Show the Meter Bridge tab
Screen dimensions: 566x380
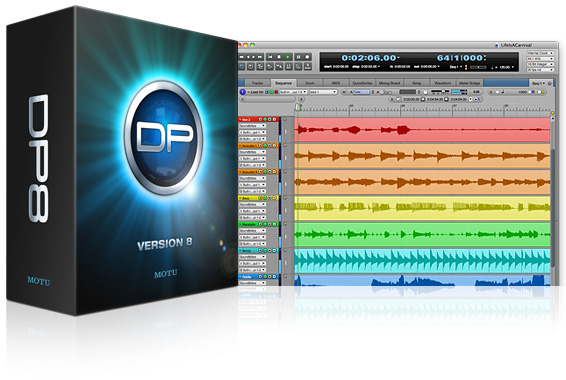[469, 83]
